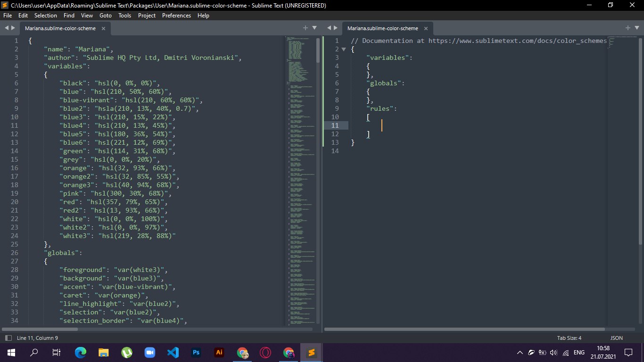
Task: Open the Opera browser from taskbar
Action: [265, 352]
